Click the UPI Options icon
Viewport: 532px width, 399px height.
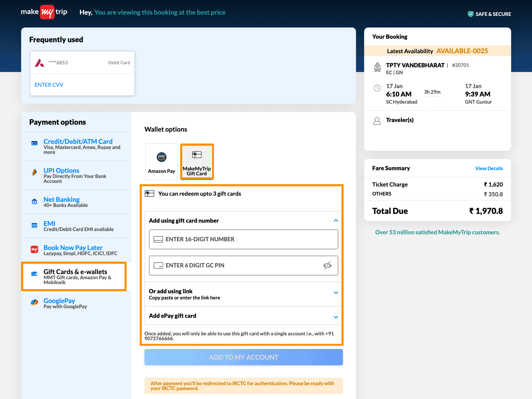click(34, 172)
